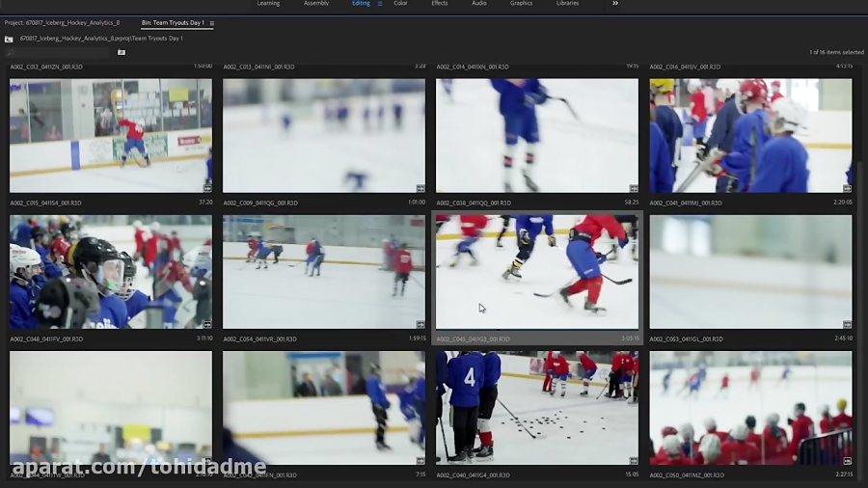868x488 pixels.
Task: Select the Bin: Team Tryouts Day 1 tab
Action: tap(173, 23)
